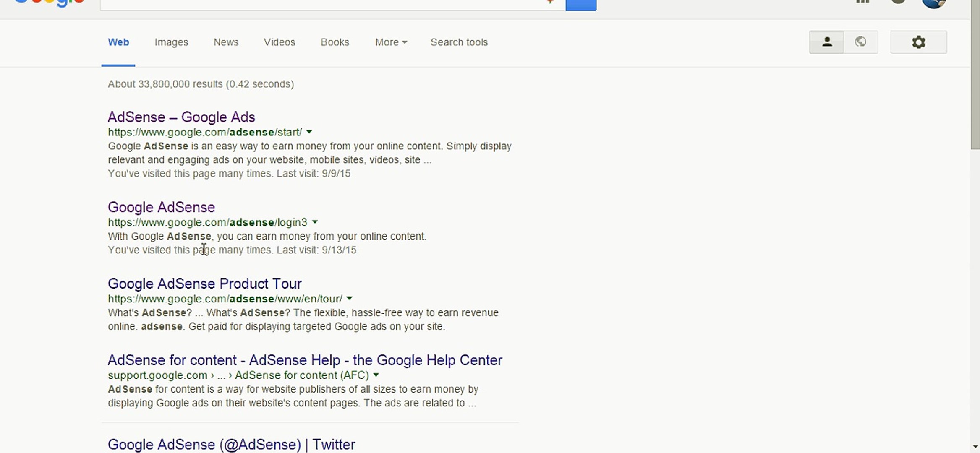Open the Google AdSense Product Tour link

click(x=204, y=284)
